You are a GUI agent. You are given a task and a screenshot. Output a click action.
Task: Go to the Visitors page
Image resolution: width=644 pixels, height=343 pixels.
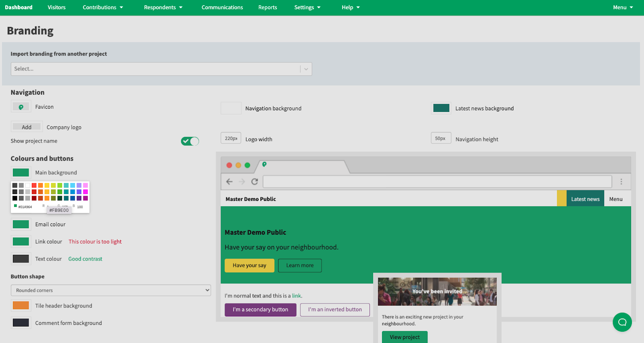click(56, 8)
